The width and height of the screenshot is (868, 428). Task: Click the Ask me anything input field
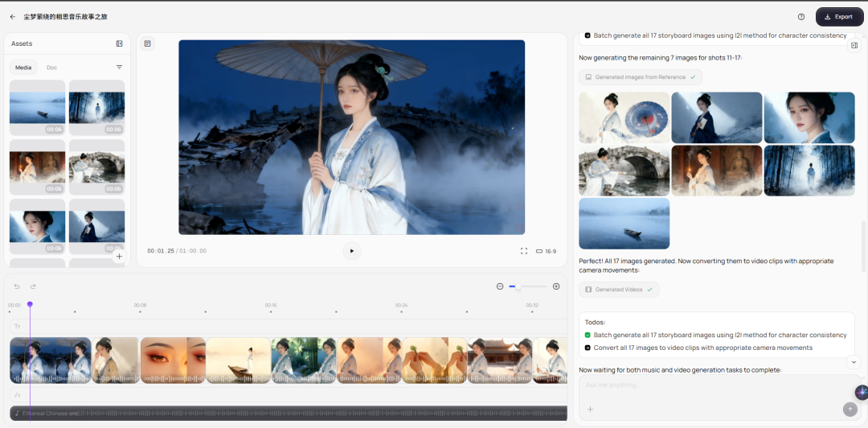[x=707, y=385]
